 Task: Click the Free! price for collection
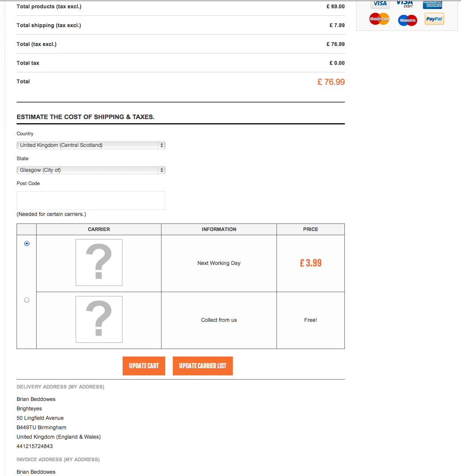click(310, 320)
